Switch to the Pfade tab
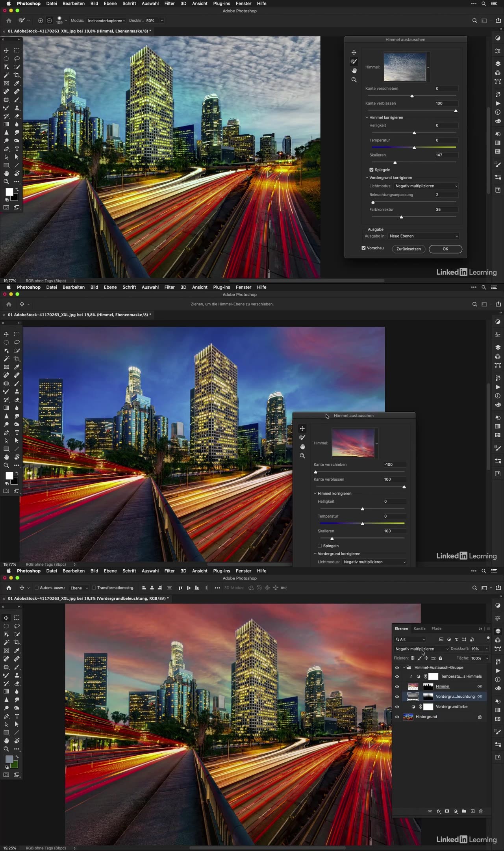 pos(436,629)
